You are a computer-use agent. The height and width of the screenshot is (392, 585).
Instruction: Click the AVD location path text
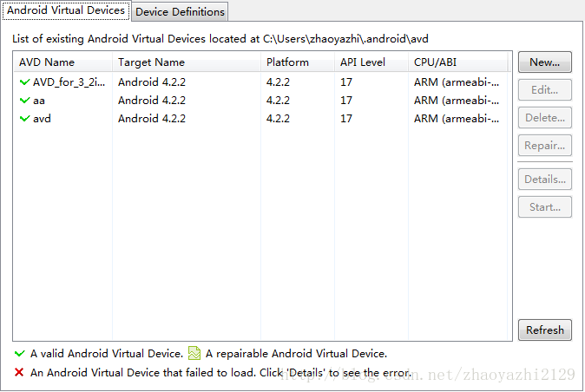click(345, 39)
